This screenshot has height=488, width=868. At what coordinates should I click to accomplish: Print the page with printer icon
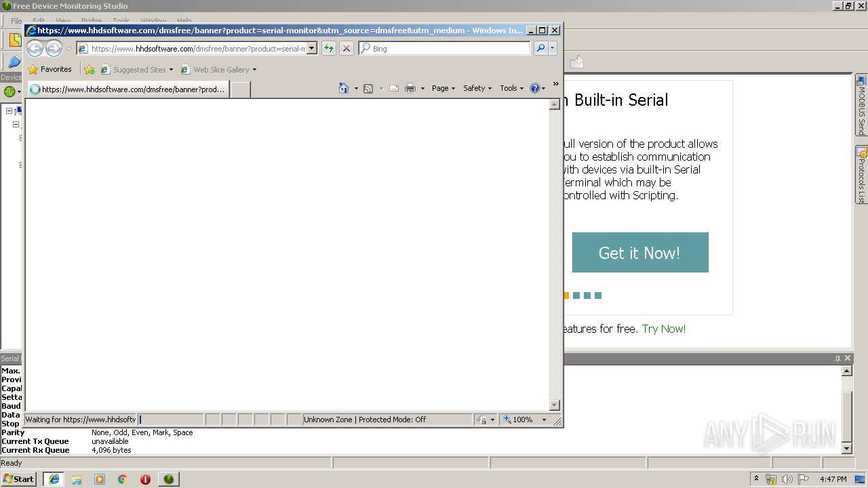410,88
